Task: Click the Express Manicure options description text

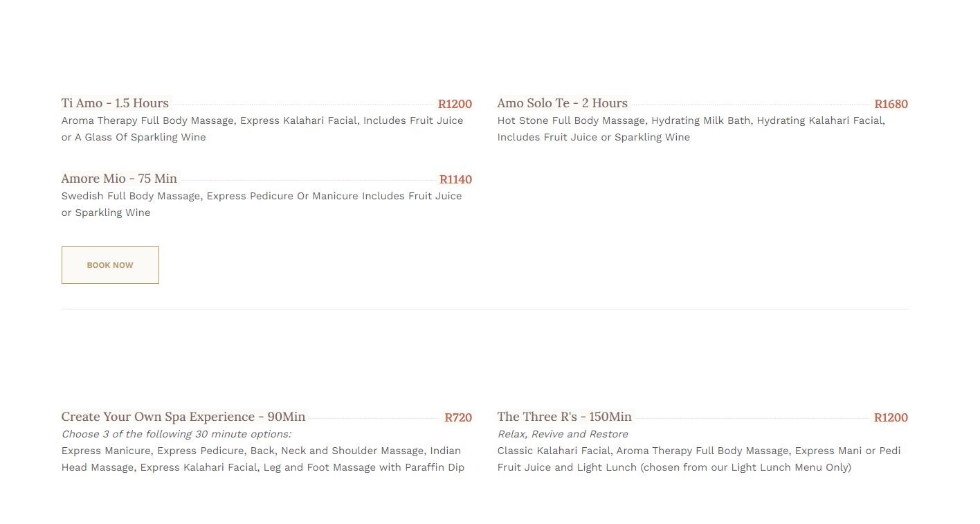Action: (x=262, y=459)
